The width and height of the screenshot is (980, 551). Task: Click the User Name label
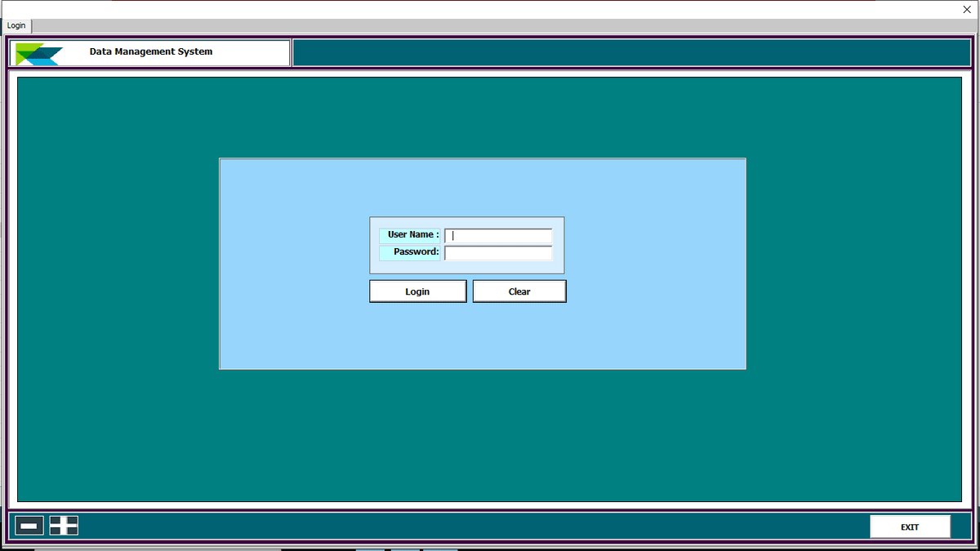click(410, 234)
